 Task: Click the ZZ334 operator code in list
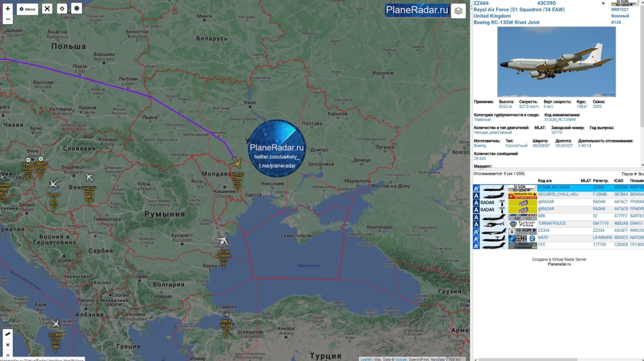[x=544, y=231]
